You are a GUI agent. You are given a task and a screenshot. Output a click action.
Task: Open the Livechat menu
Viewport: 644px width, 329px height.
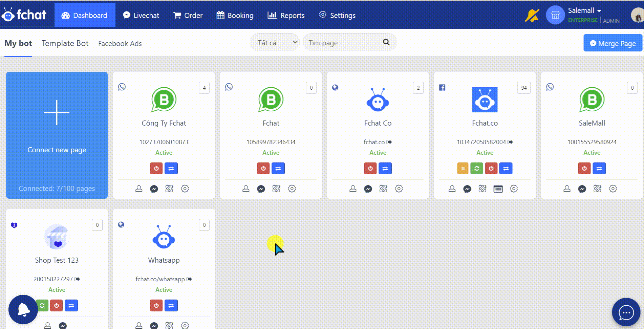141,15
